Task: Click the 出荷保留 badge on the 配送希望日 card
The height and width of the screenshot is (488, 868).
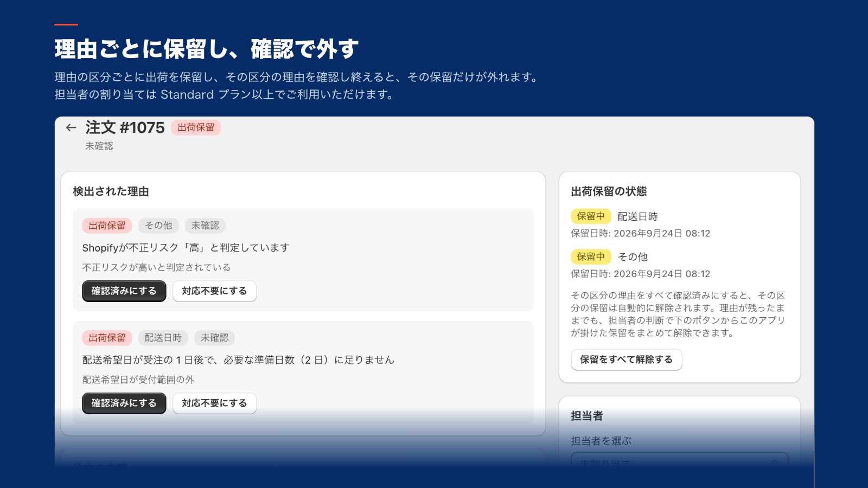Action: tap(107, 338)
